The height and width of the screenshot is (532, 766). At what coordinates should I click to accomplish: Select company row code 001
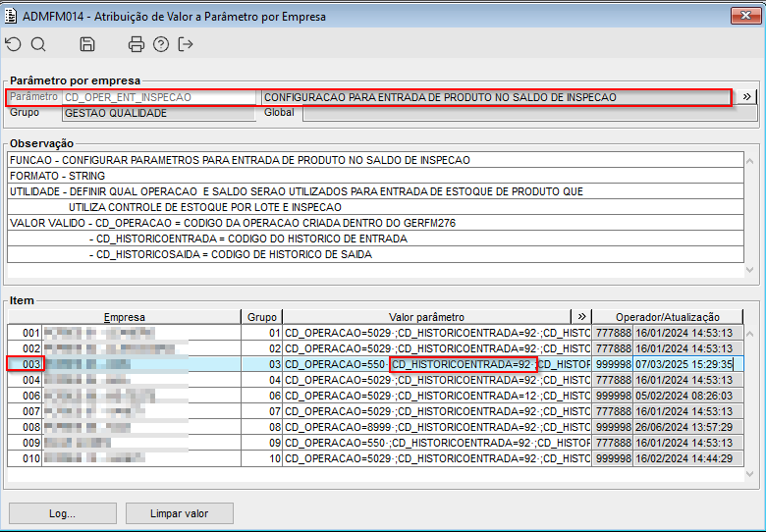[x=25, y=333]
